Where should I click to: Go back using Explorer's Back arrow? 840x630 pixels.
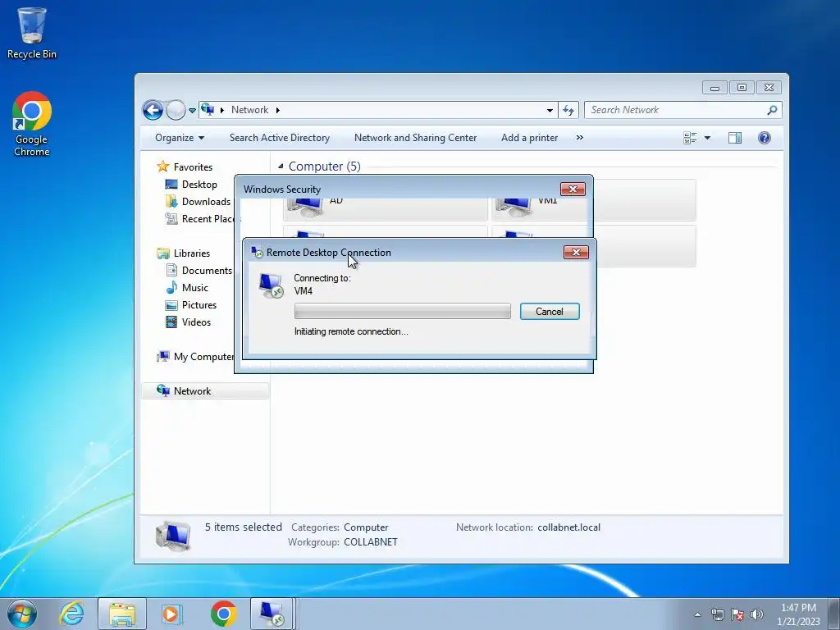point(153,111)
